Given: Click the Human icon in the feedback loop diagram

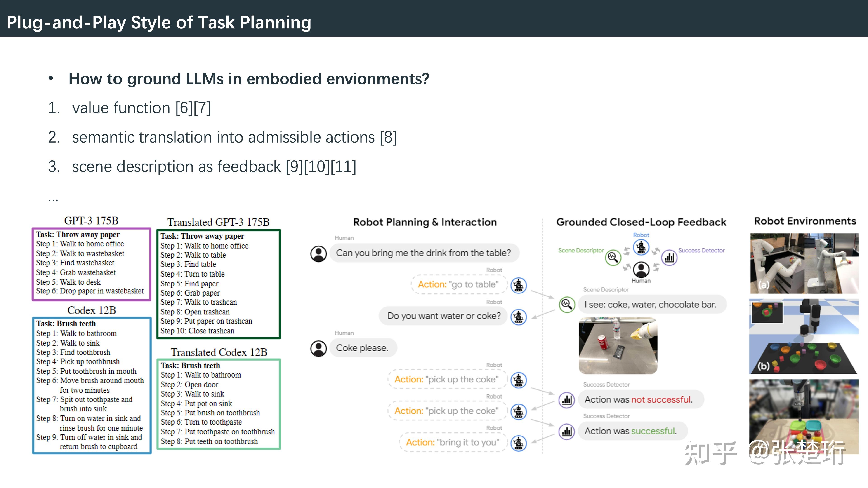Looking at the screenshot, I should [641, 270].
